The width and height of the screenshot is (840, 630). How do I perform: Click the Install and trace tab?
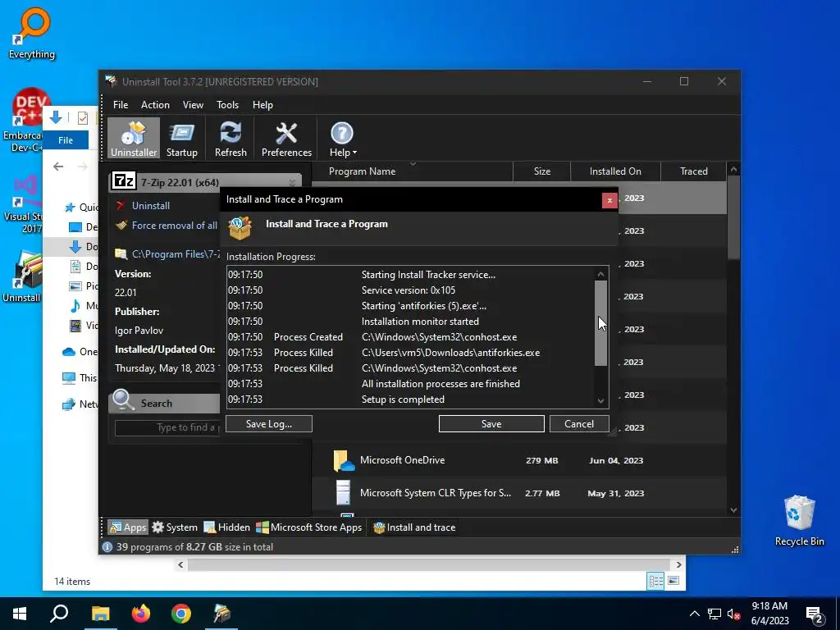(414, 527)
